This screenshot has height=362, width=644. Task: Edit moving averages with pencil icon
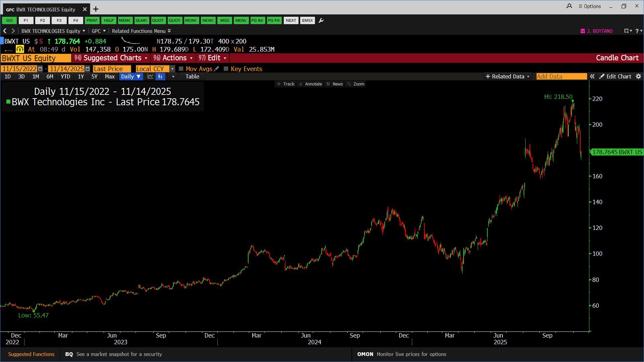pos(216,69)
